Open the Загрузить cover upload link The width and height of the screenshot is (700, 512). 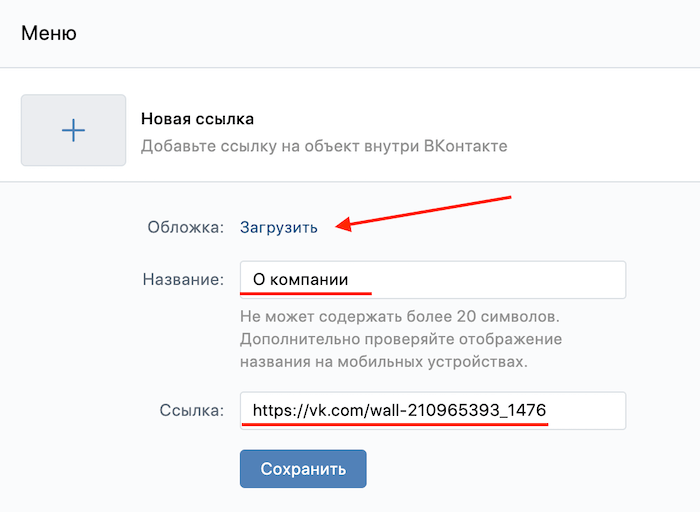coord(279,227)
